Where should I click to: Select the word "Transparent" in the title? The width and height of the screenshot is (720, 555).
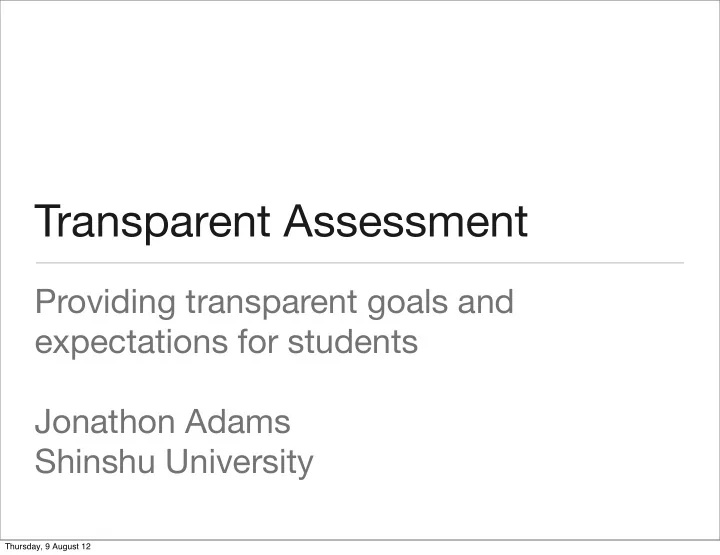[152, 222]
